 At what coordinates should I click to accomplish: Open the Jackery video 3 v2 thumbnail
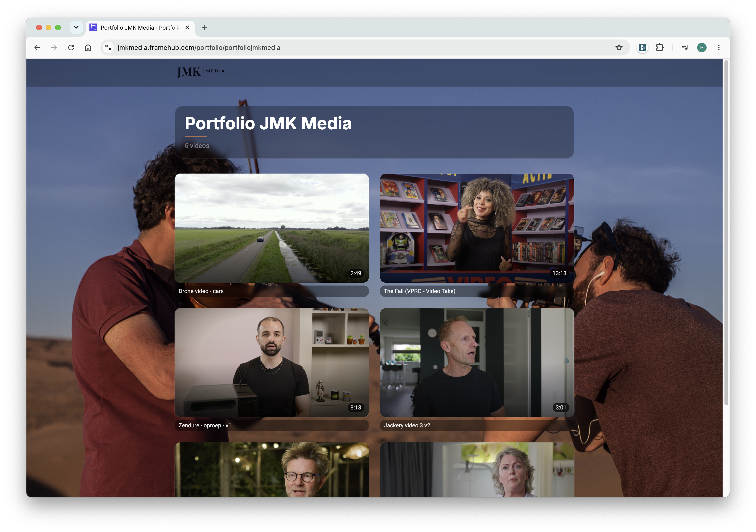point(477,363)
